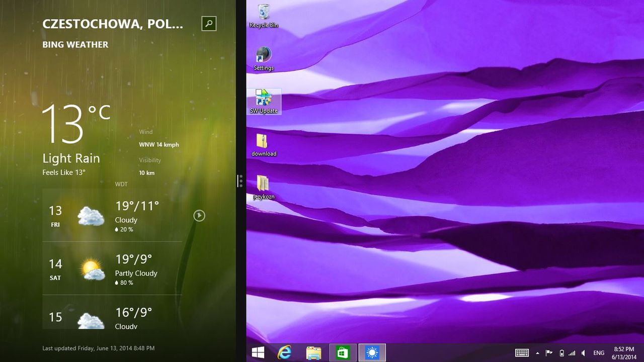Click the WDT forecast source label
Screen dimensions: 644x362
click(x=121, y=184)
